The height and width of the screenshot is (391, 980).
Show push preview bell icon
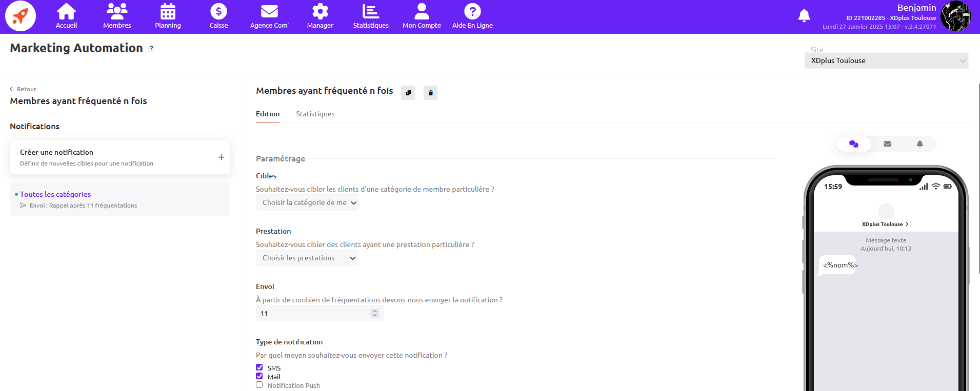click(x=919, y=144)
